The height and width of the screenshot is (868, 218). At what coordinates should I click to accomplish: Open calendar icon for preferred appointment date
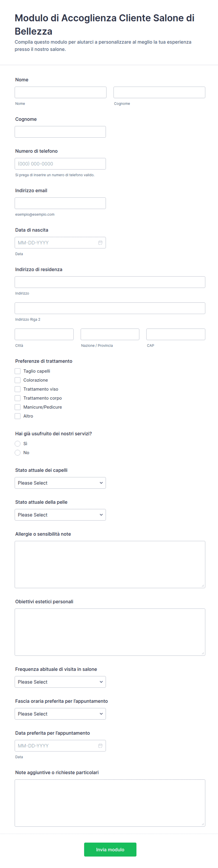coord(100,746)
